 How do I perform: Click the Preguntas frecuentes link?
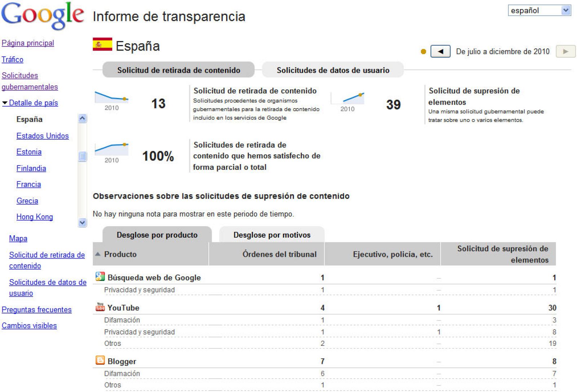pyautogui.click(x=36, y=309)
